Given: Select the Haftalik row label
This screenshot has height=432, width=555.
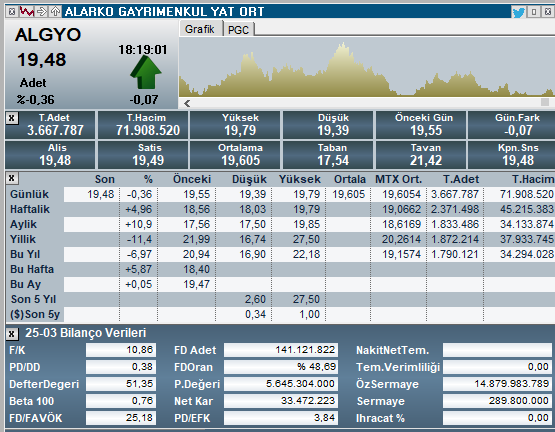Looking at the screenshot, I should pos(30,209).
